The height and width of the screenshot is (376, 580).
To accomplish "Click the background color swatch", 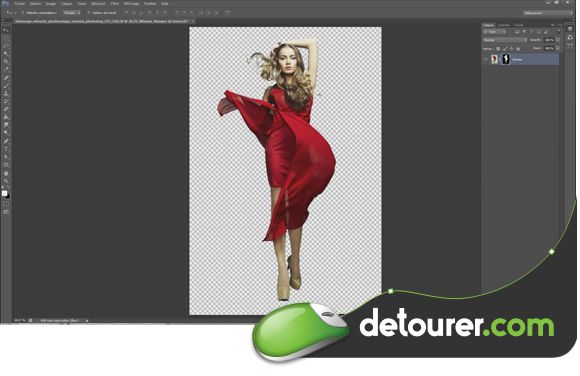I will (x=8, y=196).
